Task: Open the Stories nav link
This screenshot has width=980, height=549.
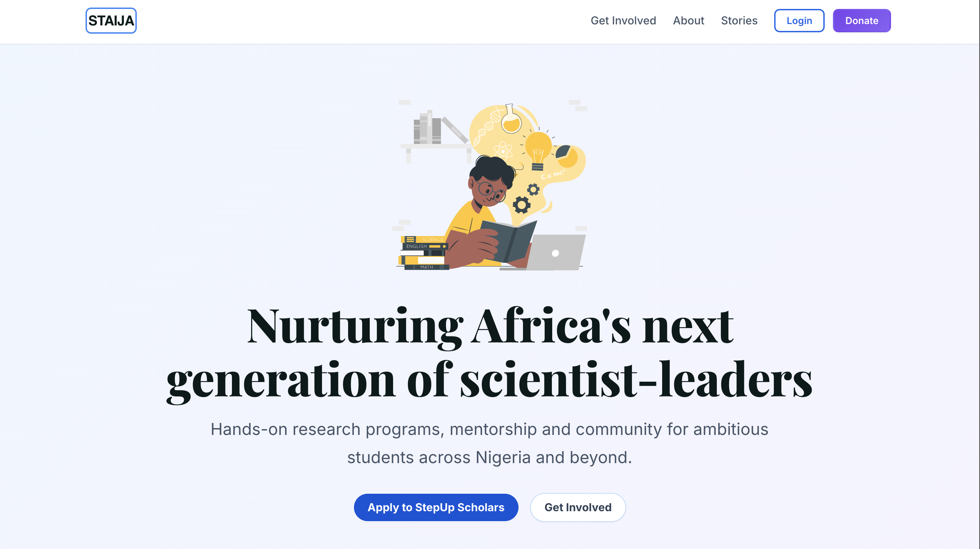Action: [x=739, y=21]
